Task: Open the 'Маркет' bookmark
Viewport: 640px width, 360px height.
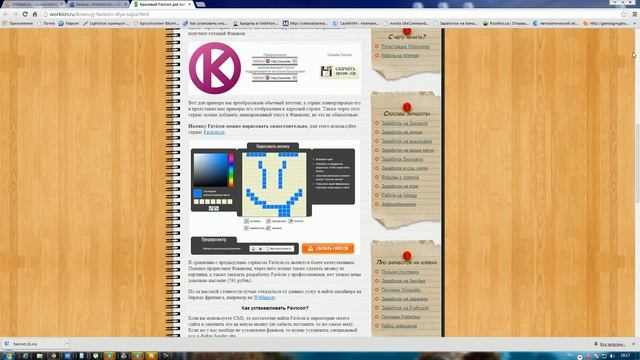Action: [x=69, y=23]
